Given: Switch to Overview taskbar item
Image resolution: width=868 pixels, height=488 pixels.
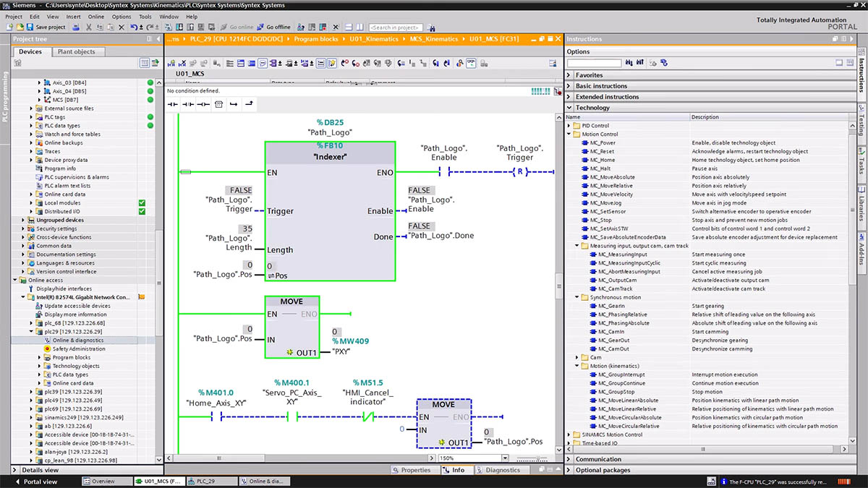Looking at the screenshot, I should 106,481.
